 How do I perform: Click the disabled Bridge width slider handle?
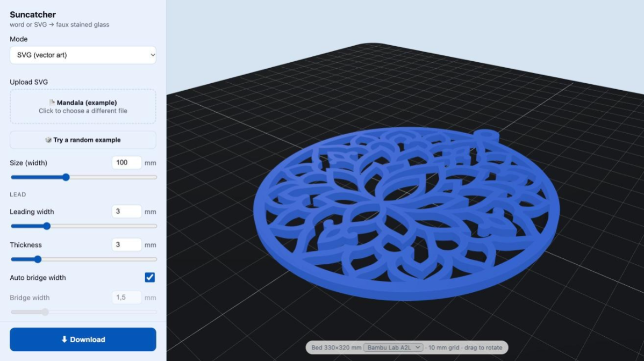pyautogui.click(x=45, y=313)
